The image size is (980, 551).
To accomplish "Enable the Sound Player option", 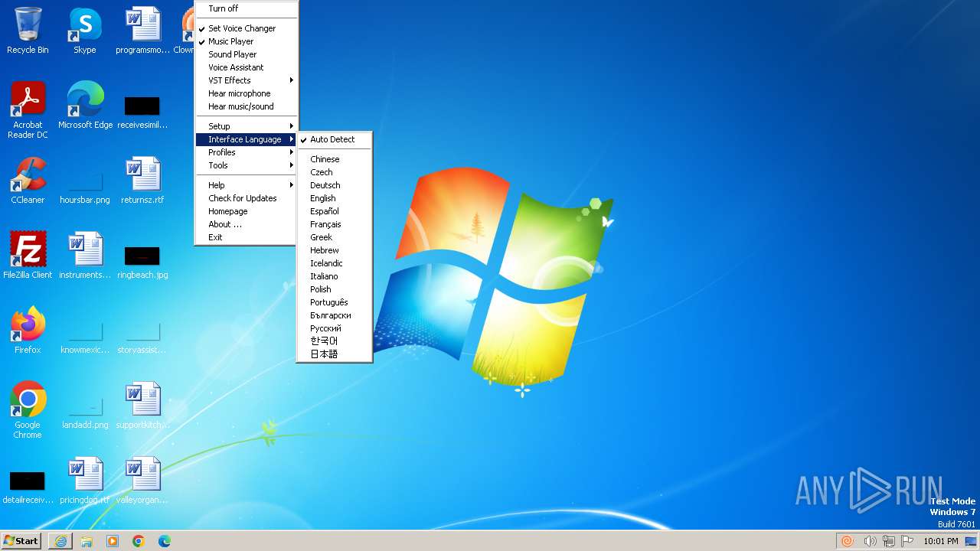I will 246,54.
